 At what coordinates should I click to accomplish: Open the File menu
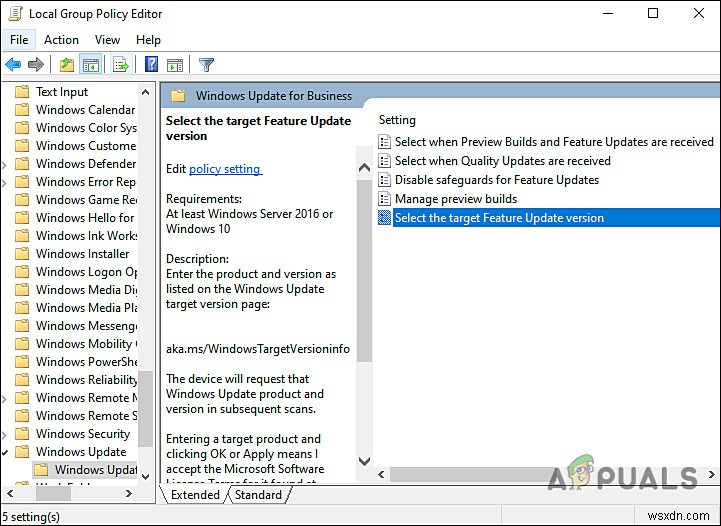(x=19, y=40)
